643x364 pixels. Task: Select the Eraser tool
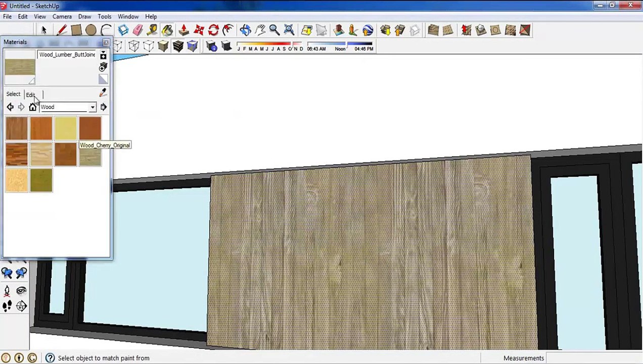(137, 30)
